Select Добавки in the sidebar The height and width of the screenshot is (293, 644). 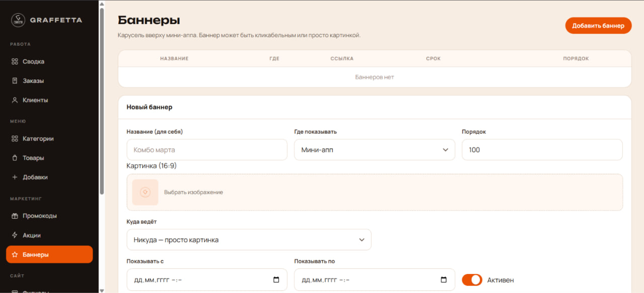pyautogui.click(x=49, y=177)
